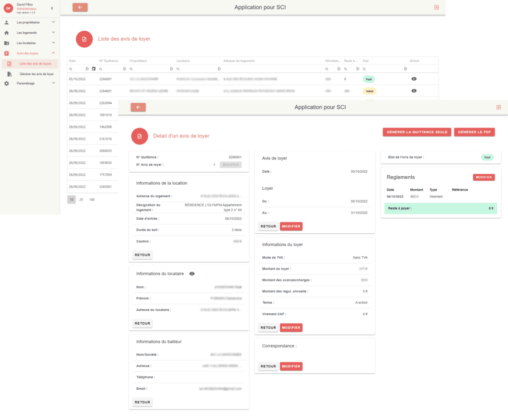508x420 pixels.
Task: Click the eye icon beside Informations du locataire
Action: [192, 274]
